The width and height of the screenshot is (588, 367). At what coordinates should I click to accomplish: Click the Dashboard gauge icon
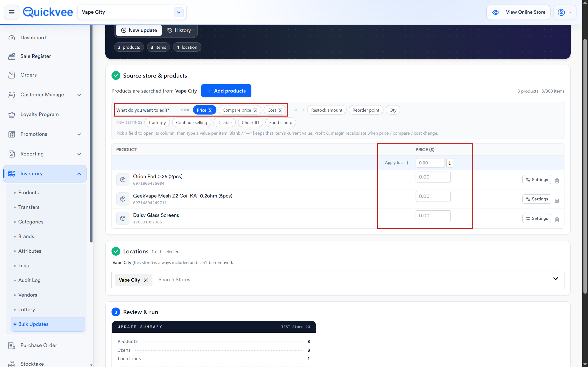click(12, 38)
